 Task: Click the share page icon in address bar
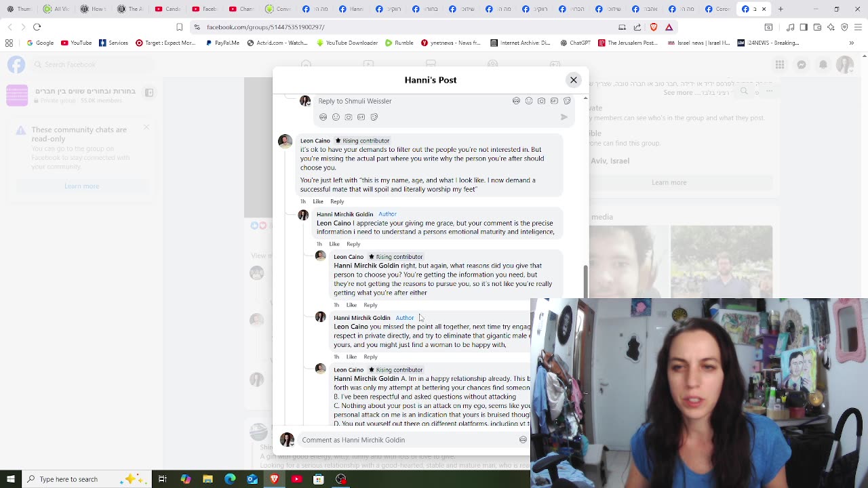[x=637, y=27]
